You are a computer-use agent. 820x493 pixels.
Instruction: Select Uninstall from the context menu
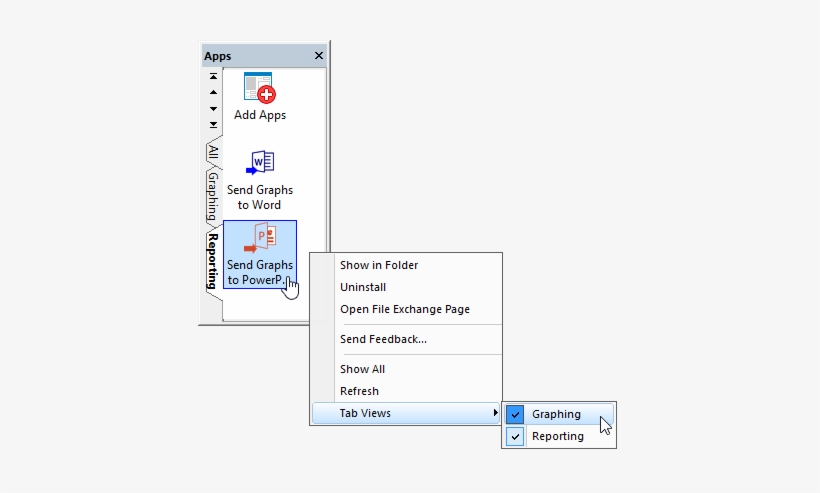pos(363,287)
